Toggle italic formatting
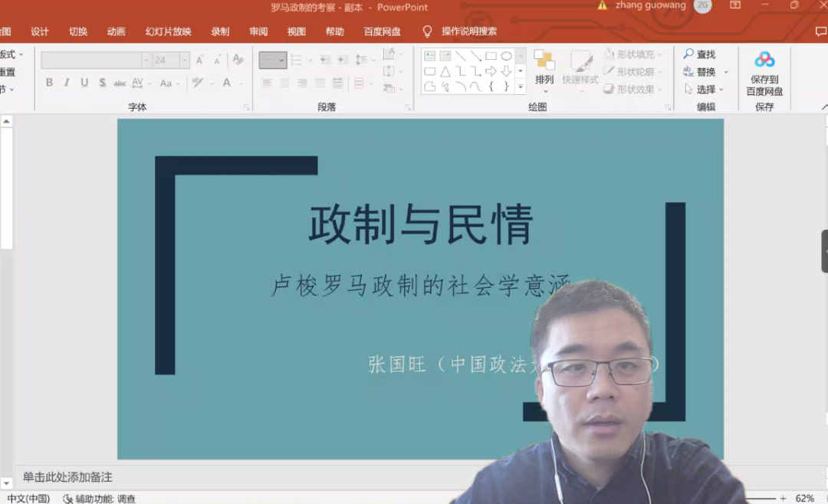828x504 pixels. [x=67, y=83]
